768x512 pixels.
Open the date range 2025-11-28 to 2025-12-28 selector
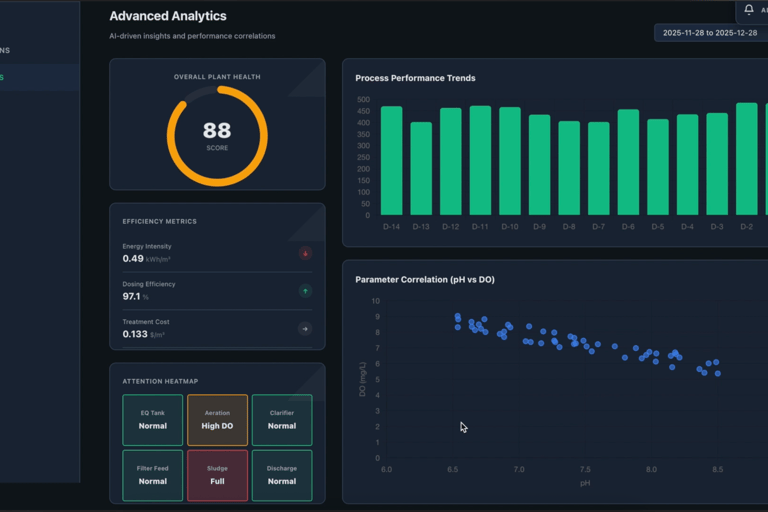pyautogui.click(x=711, y=33)
